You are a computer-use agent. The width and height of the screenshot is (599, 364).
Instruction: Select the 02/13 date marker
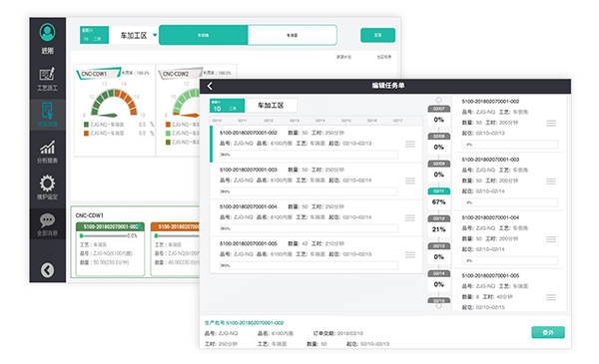(x=438, y=252)
